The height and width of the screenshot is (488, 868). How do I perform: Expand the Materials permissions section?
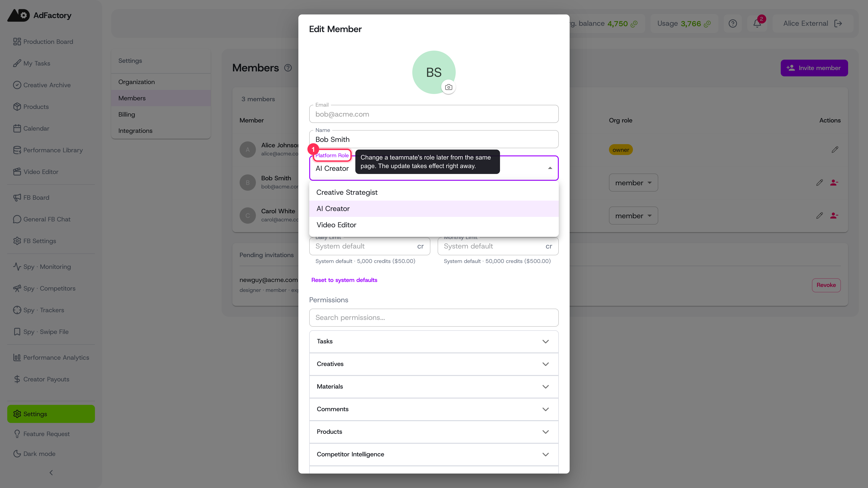pos(434,387)
